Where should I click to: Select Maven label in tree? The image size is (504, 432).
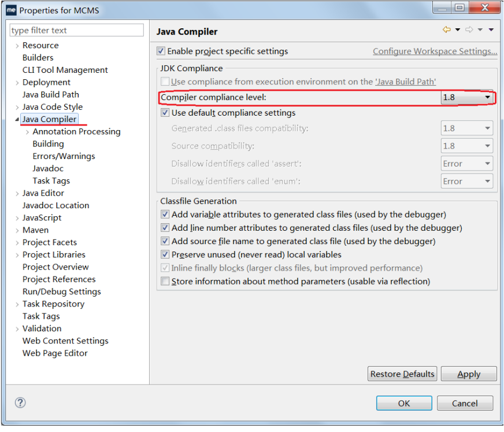pyautogui.click(x=35, y=230)
